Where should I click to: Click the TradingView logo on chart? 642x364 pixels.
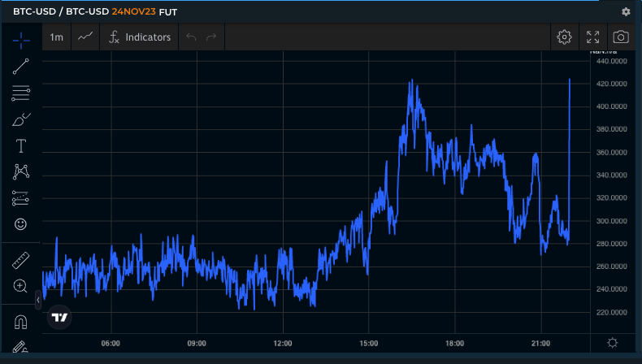pyautogui.click(x=59, y=318)
